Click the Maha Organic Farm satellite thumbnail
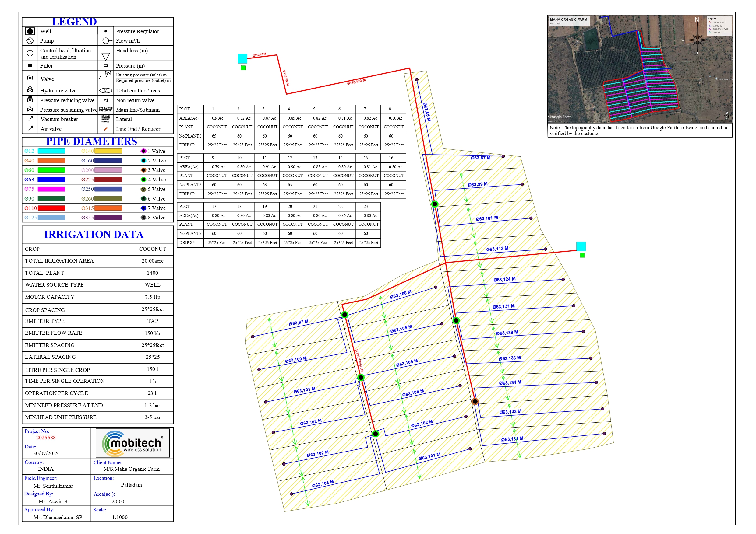Viewport: 756px width, 534px height. pos(639,69)
